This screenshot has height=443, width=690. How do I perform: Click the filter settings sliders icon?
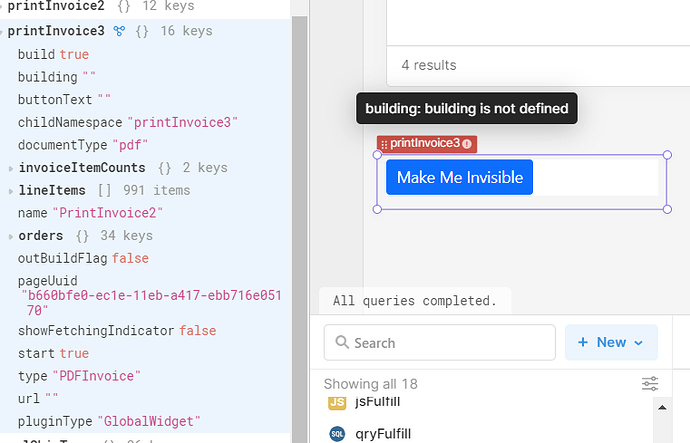[650, 384]
